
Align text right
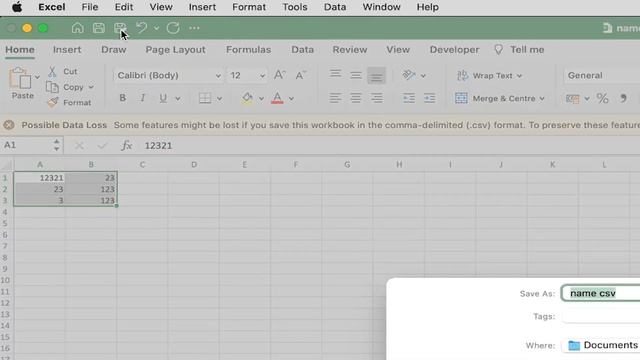[x=376, y=98]
